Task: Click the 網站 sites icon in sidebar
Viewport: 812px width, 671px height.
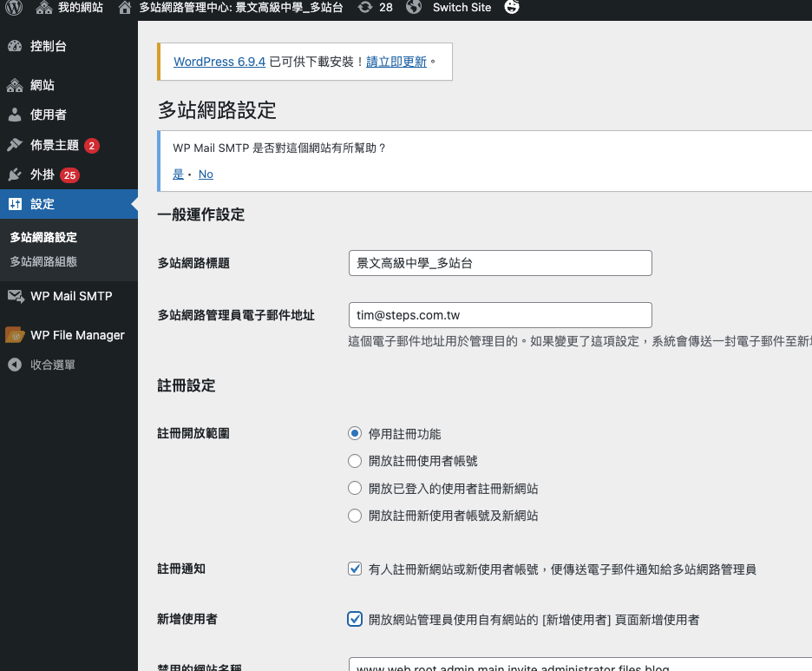Action: pyautogui.click(x=15, y=85)
